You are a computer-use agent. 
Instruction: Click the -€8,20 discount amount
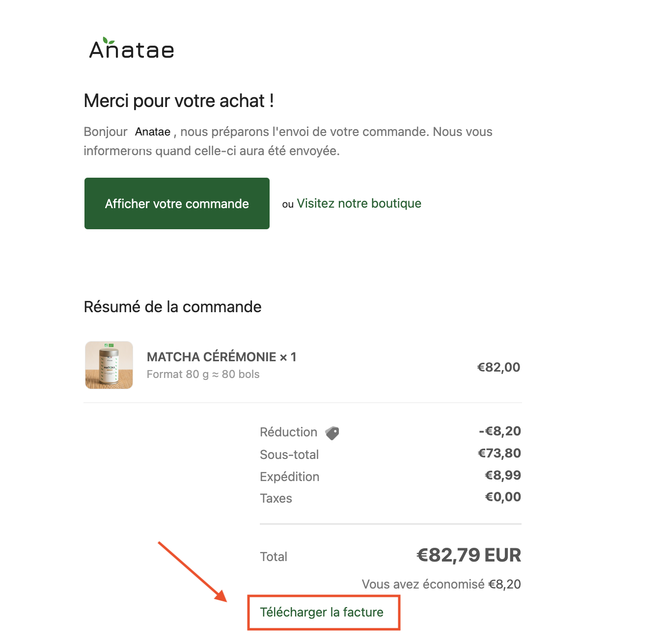coord(500,431)
